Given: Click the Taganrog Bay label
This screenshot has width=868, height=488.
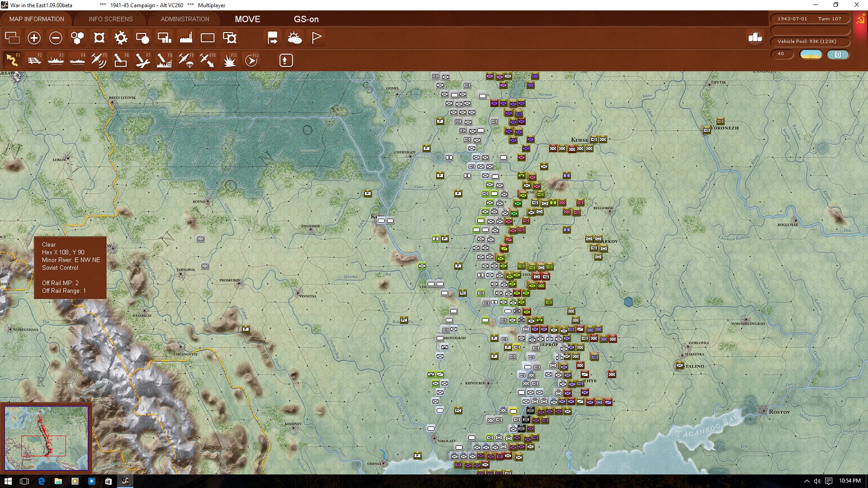Looking at the screenshot, I should [706, 426].
